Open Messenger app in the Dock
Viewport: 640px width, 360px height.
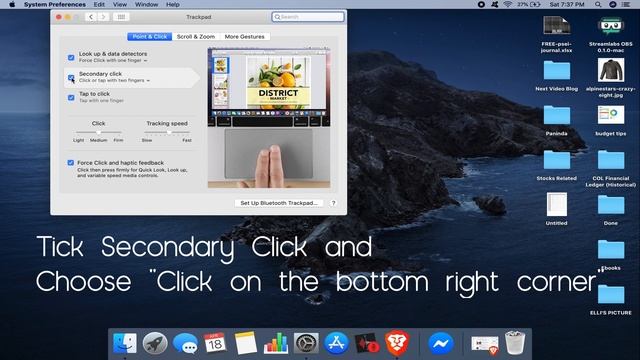coord(441,343)
